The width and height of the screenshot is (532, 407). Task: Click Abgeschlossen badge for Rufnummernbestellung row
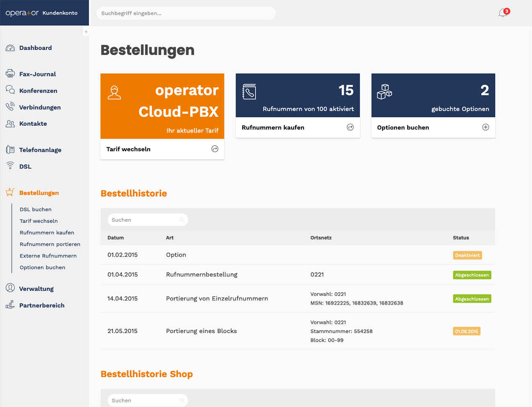tap(472, 275)
